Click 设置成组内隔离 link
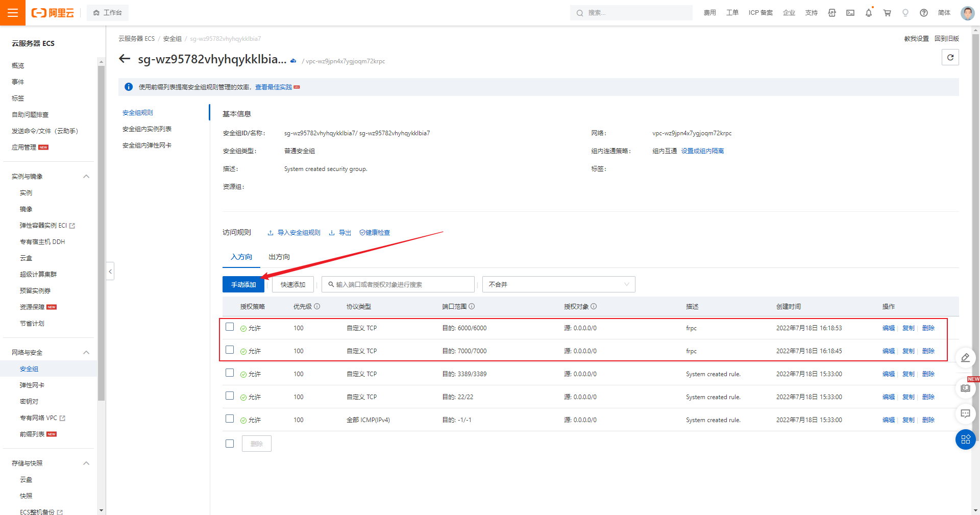 (702, 151)
